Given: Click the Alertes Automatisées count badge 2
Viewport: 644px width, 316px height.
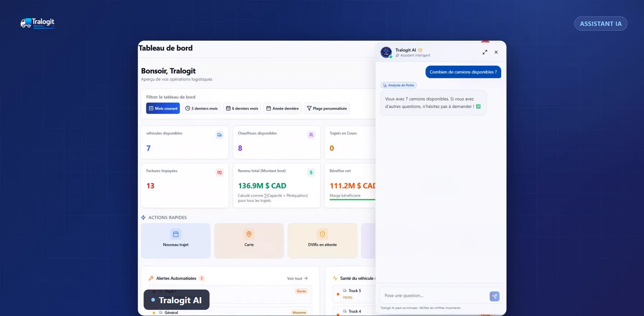Looking at the screenshot, I should (202, 278).
